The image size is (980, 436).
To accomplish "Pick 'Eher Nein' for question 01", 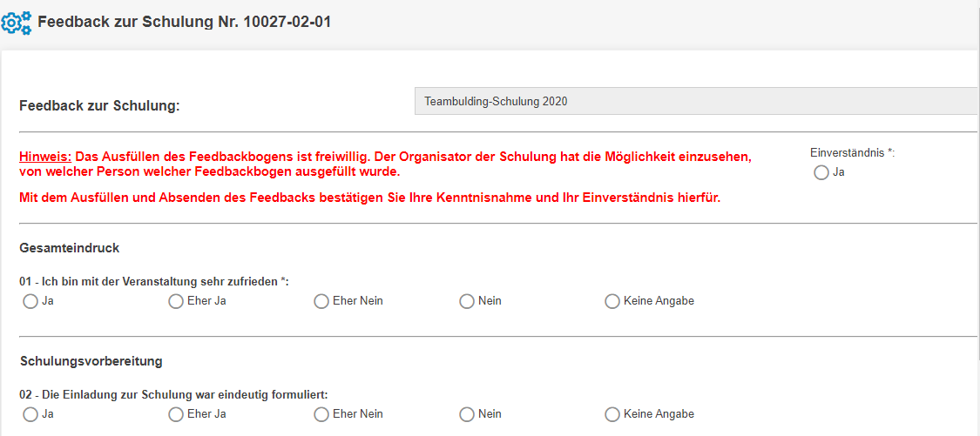I will point(321,302).
